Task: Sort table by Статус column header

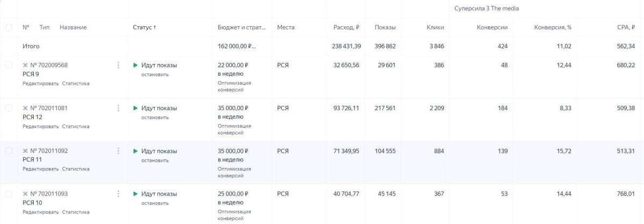Action: tap(144, 27)
